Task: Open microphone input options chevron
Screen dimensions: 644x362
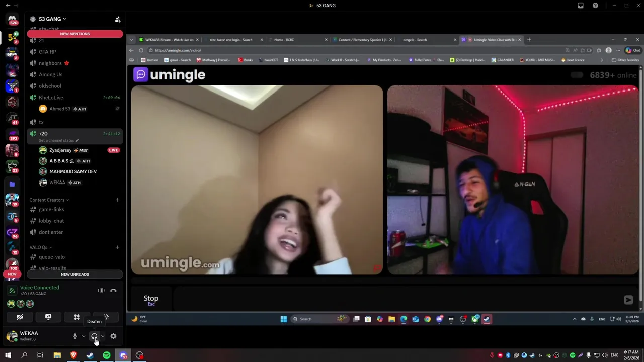Action: click(x=84, y=336)
